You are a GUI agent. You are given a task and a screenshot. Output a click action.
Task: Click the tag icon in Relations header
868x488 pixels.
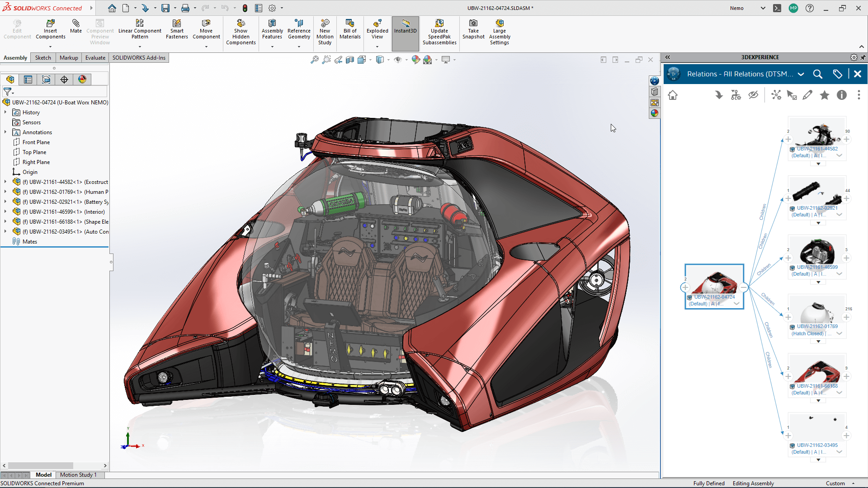pos(837,74)
